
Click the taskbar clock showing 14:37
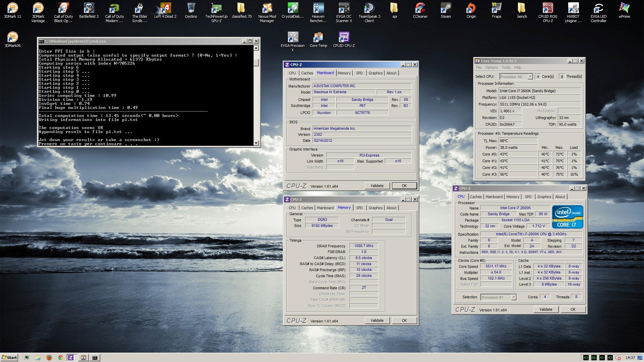[630, 358]
